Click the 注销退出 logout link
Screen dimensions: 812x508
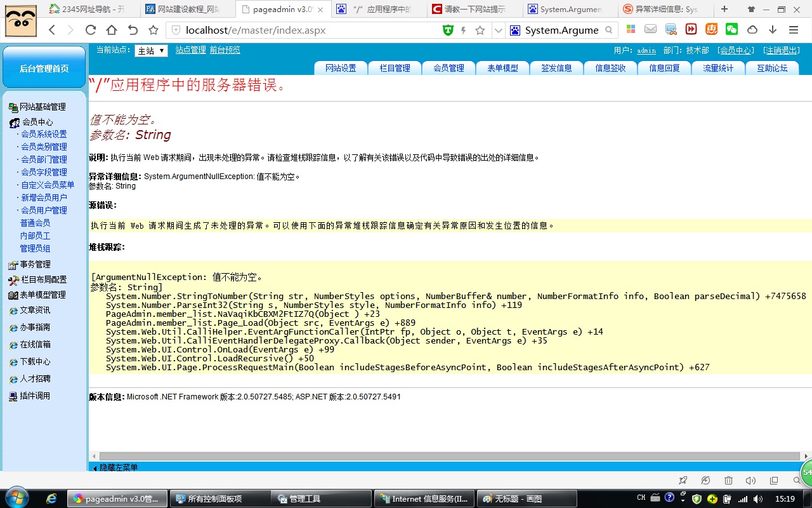pyautogui.click(x=781, y=51)
